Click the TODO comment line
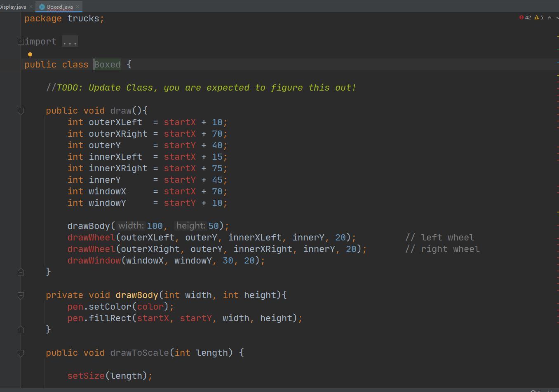Screen dimensions: 559x392 [x=201, y=88]
